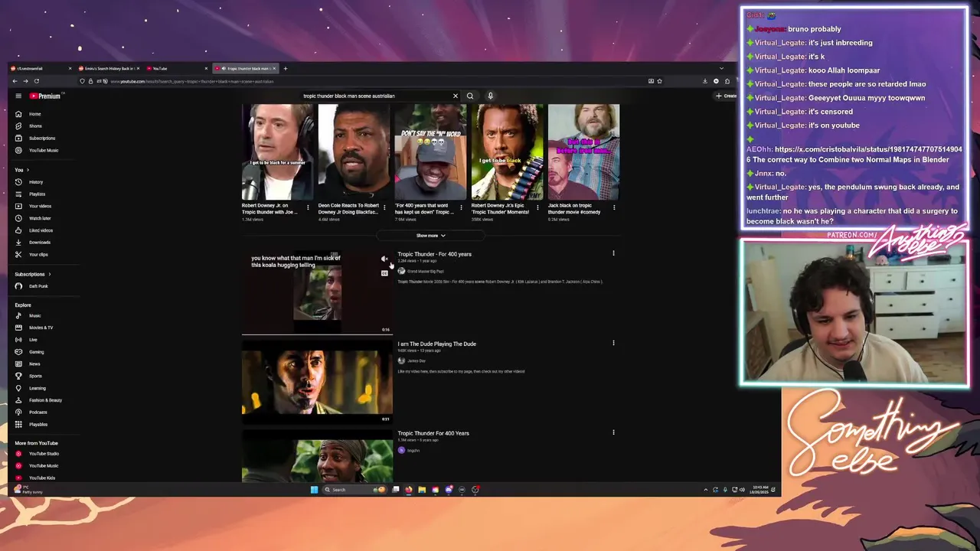Go to Home in YouTube sidebar
This screenshot has height=551, width=980.
[35, 114]
